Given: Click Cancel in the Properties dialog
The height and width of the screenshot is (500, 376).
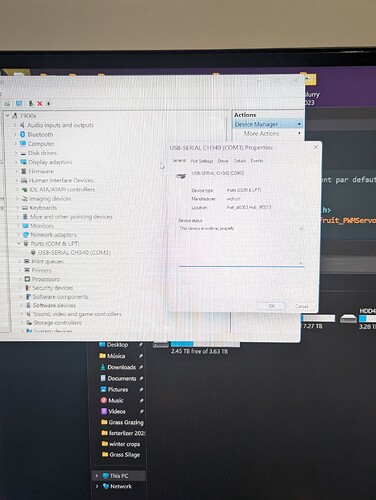Looking at the screenshot, I should 301,306.
